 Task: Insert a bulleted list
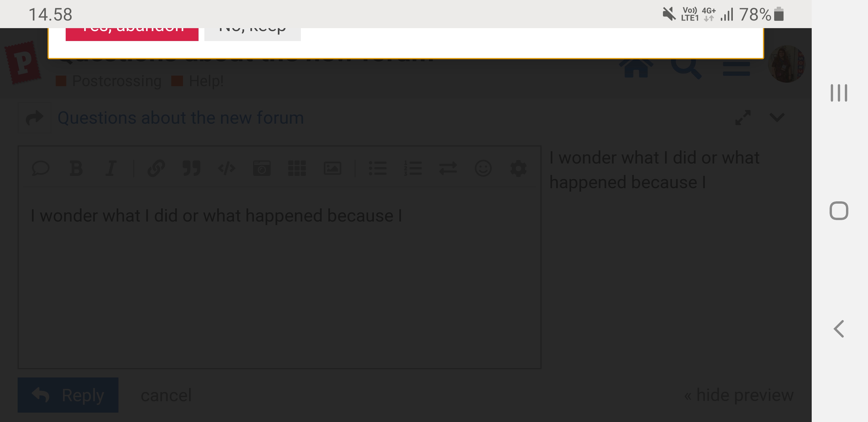[378, 168]
